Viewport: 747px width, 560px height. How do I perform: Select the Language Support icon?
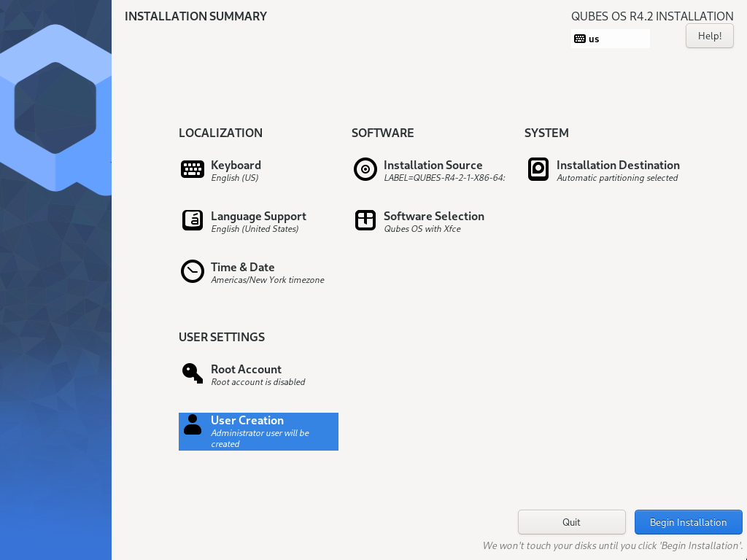pyautogui.click(x=192, y=220)
